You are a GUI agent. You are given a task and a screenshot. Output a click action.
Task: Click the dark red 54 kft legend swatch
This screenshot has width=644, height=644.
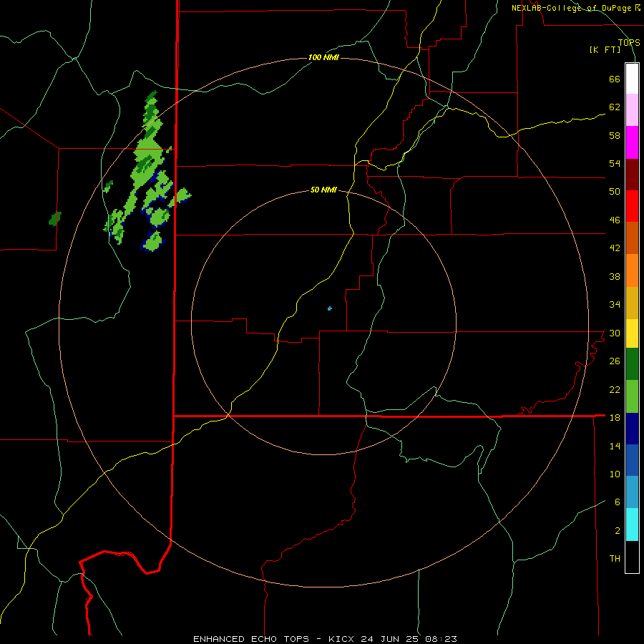click(x=632, y=175)
